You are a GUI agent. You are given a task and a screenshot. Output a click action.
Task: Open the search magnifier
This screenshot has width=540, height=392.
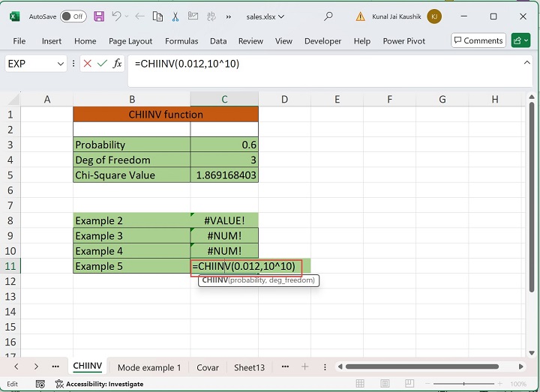[x=328, y=16]
